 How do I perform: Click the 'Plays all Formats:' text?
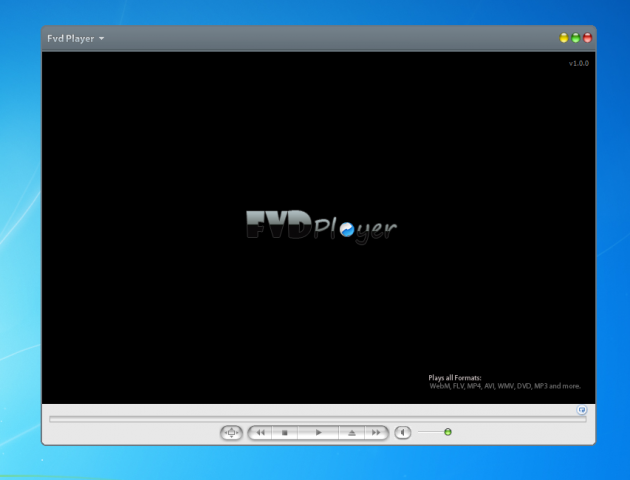455,378
